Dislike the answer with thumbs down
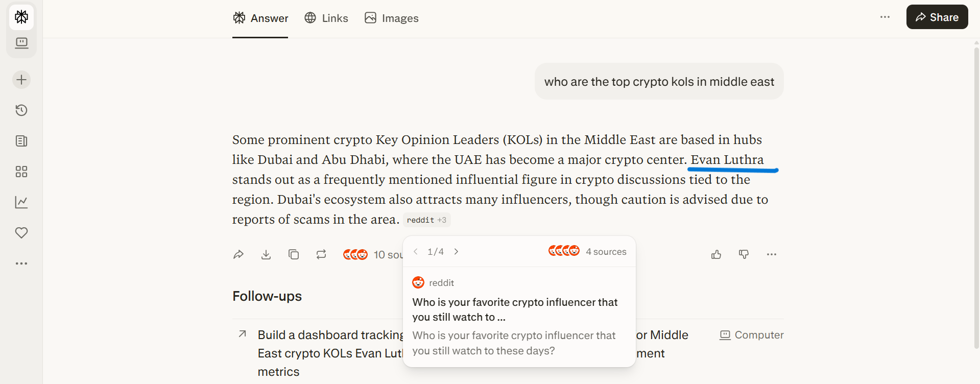The width and height of the screenshot is (980, 384). pyautogui.click(x=744, y=254)
